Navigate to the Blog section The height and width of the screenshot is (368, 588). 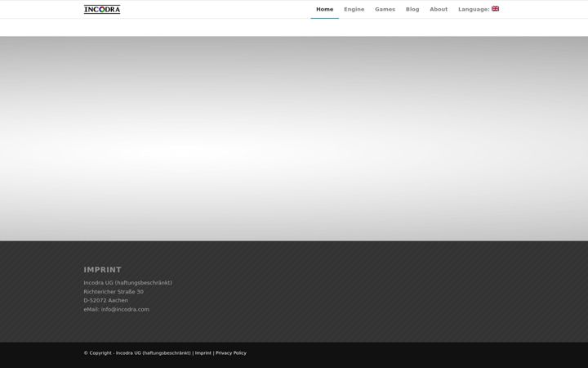pyautogui.click(x=412, y=9)
